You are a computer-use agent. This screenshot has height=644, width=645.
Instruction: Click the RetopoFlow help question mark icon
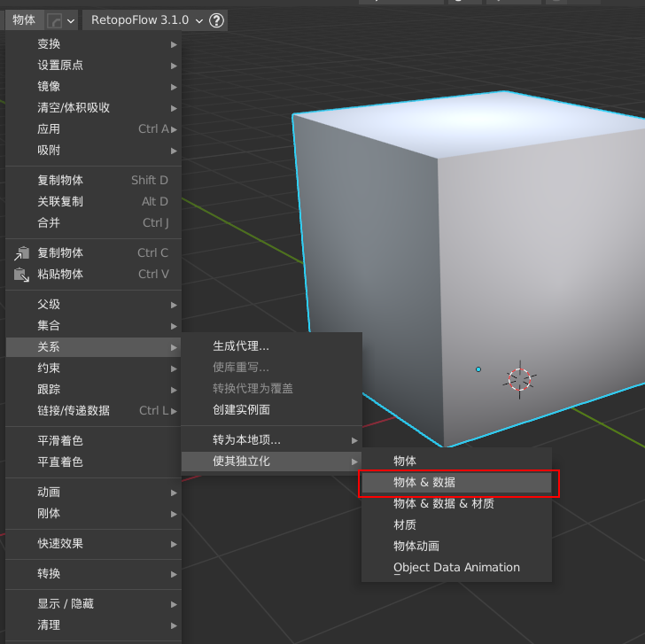point(216,20)
